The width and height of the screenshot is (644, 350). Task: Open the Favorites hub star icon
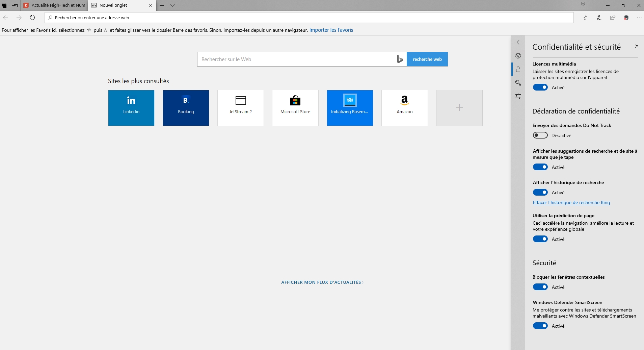pos(586,18)
